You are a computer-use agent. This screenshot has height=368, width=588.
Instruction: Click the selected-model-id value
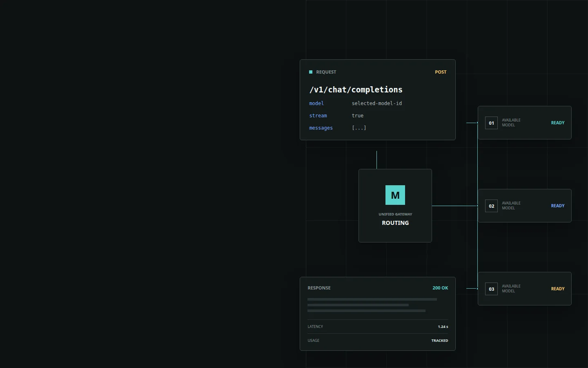[x=377, y=103]
